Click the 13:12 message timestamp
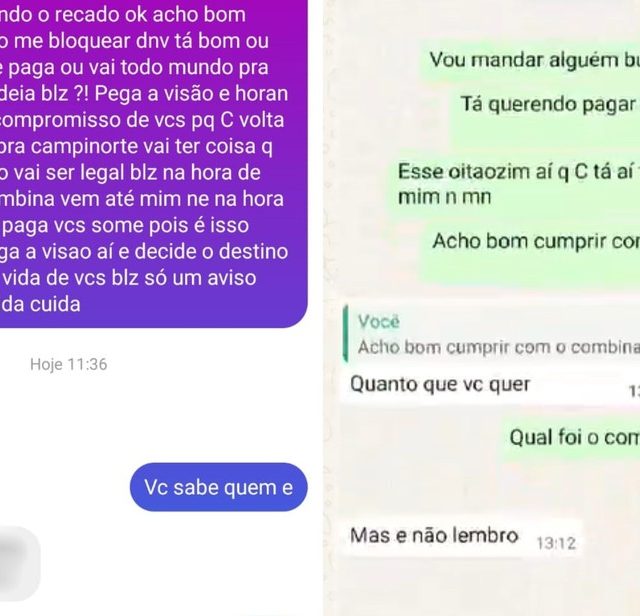The width and height of the screenshot is (640, 616). 556,543
